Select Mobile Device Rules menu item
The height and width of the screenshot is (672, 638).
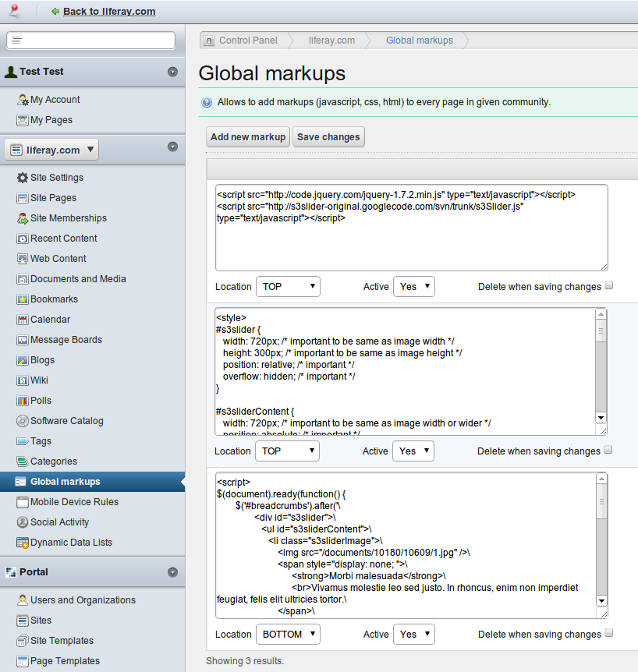pos(74,502)
